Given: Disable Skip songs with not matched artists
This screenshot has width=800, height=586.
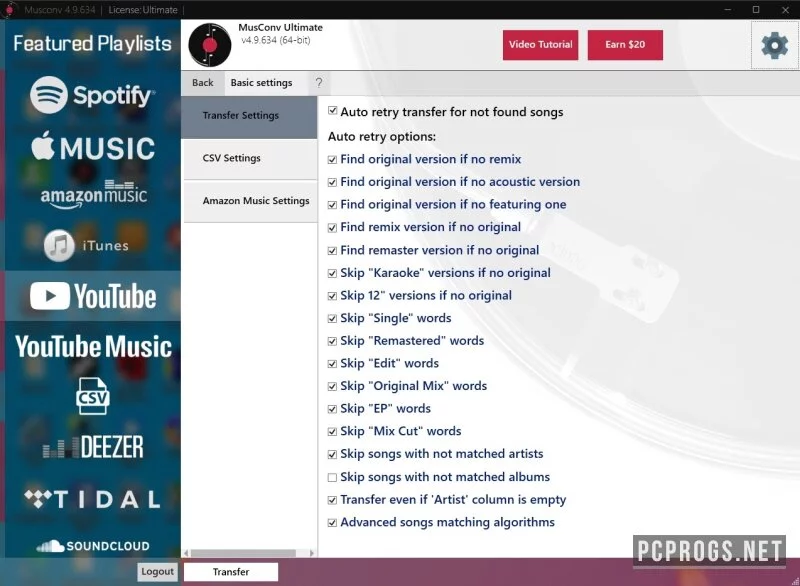Looking at the screenshot, I should (332, 454).
